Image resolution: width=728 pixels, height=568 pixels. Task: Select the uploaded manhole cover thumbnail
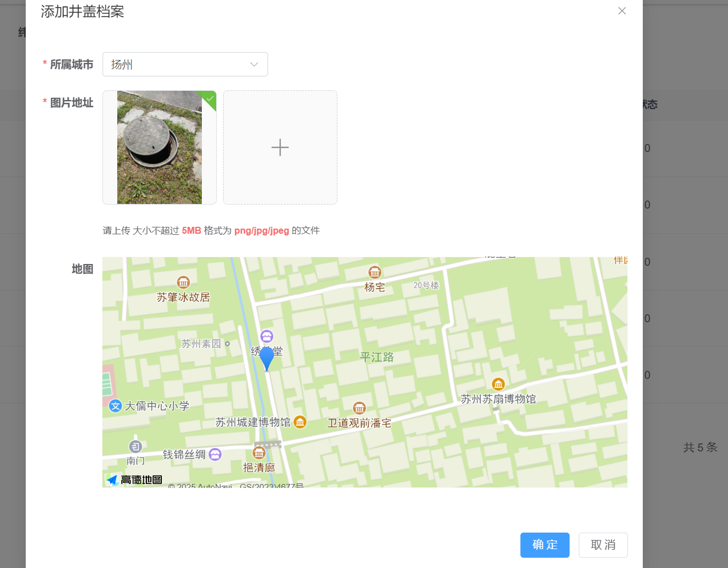[160, 147]
